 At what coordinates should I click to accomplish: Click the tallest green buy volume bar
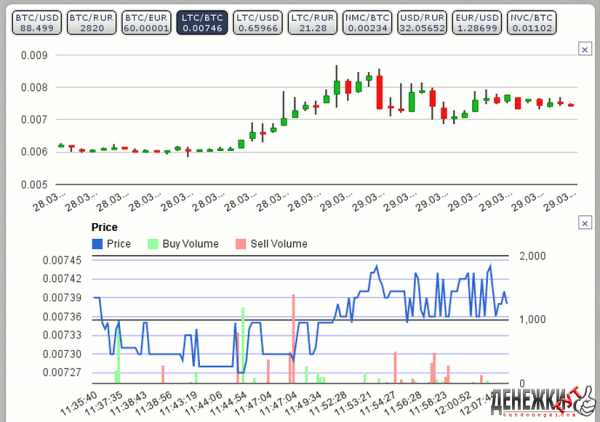point(243,343)
